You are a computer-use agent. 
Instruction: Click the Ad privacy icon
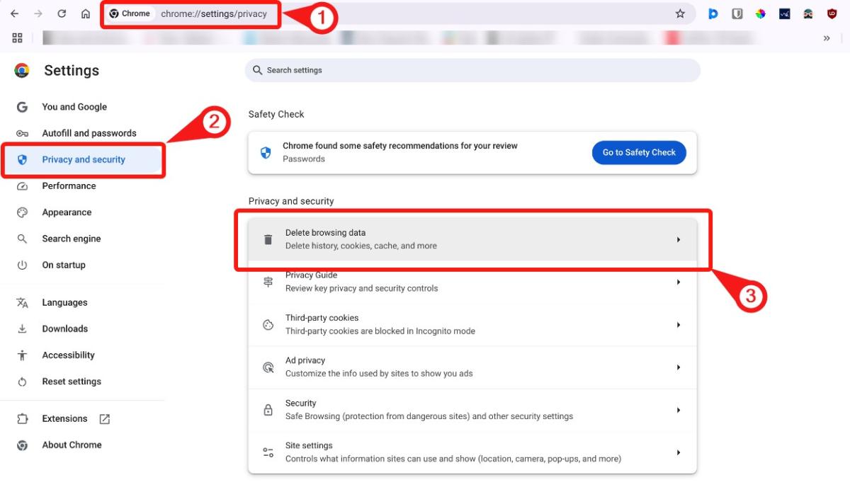268,367
